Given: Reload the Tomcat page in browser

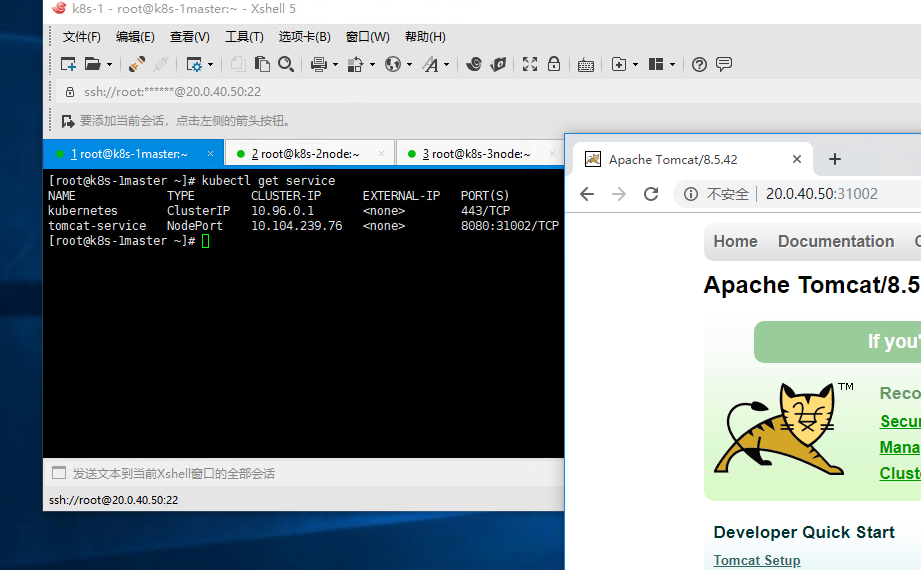Looking at the screenshot, I should 651,194.
